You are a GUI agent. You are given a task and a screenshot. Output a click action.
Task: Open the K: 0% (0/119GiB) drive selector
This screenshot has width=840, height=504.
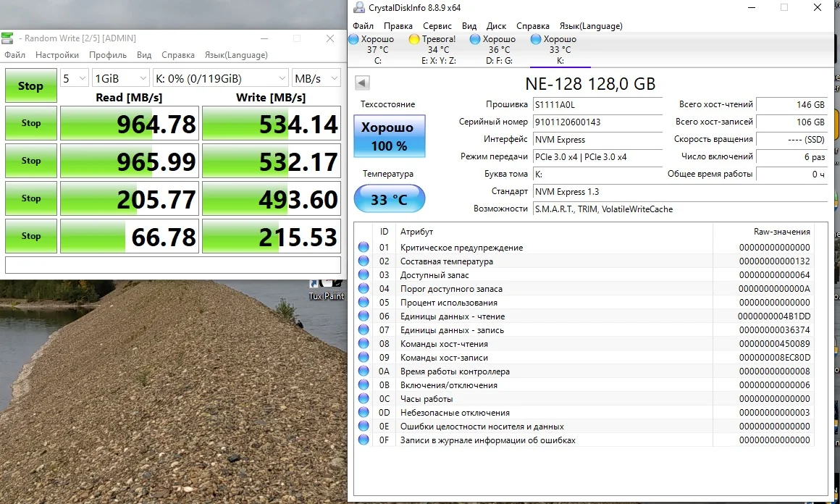coord(221,78)
